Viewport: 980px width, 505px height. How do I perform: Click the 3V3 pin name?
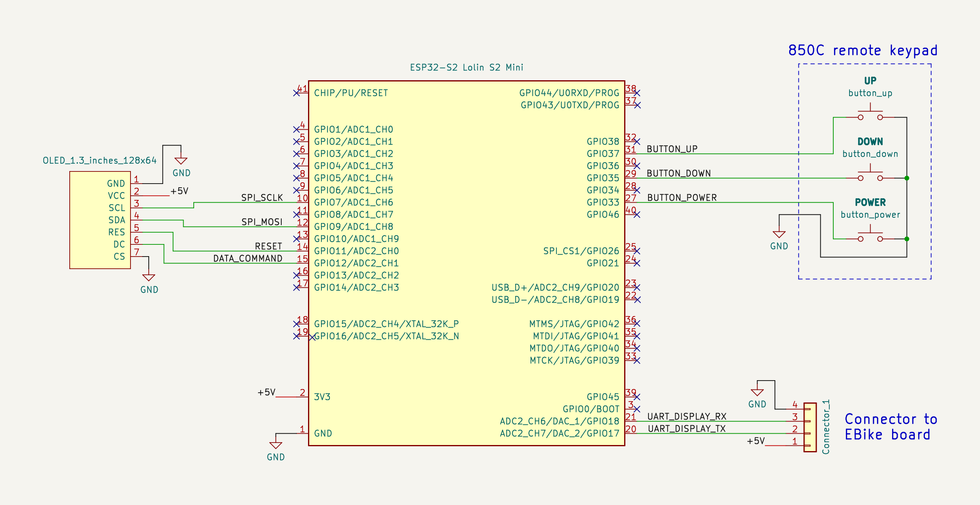(x=322, y=397)
